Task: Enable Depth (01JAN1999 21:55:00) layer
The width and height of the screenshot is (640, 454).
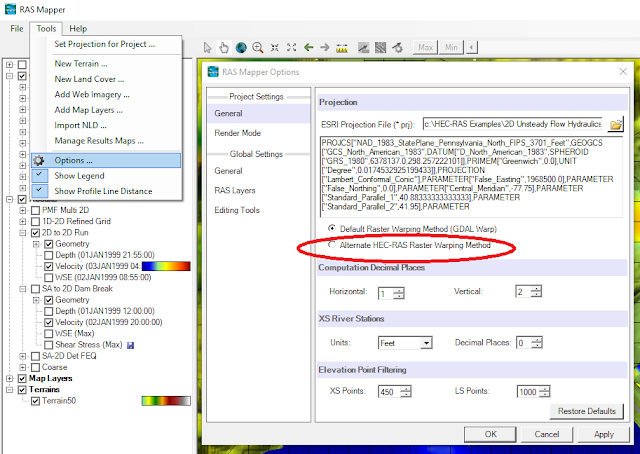Action: tap(49, 255)
